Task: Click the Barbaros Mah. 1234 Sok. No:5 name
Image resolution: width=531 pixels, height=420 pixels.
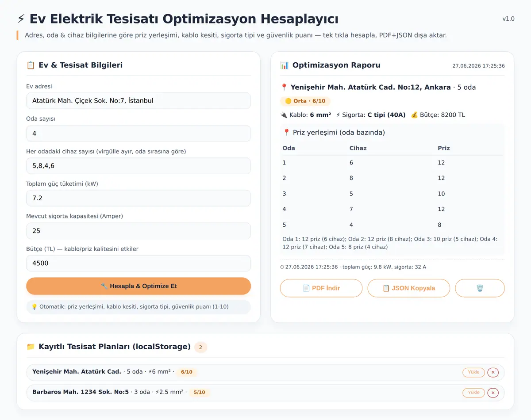Action: [x=81, y=392]
